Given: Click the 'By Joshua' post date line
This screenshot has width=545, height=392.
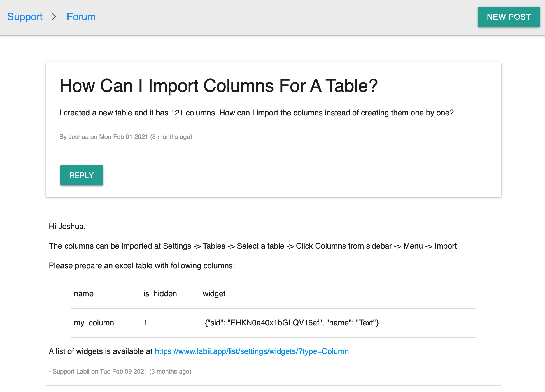Looking at the screenshot, I should (x=125, y=137).
